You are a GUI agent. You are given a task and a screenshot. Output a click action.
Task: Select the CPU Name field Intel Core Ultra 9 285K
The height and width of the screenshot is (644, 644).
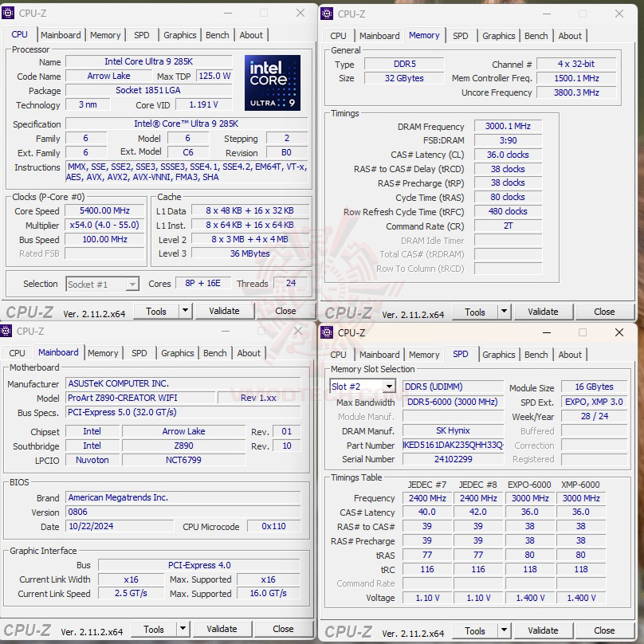click(x=149, y=61)
